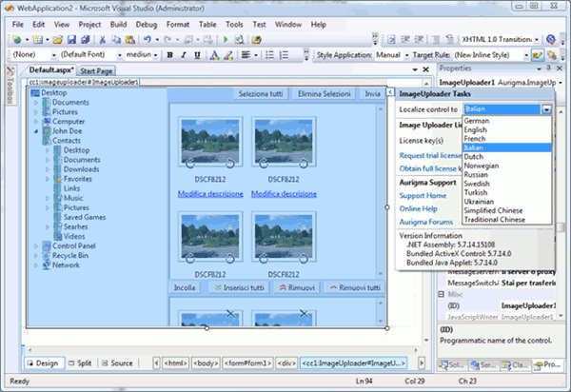This screenshot has height=392, width=571.
Task: Click Inserisci tutti button
Action: pyautogui.click(x=240, y=288)
